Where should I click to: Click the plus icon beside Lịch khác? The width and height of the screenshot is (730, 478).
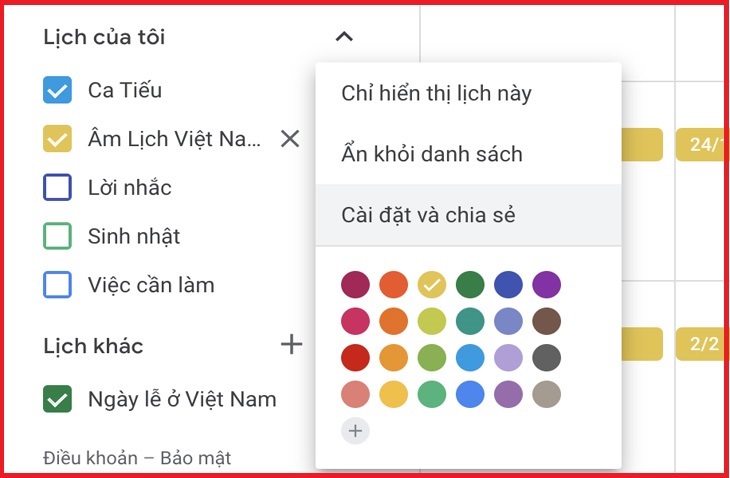pyautogui.click(x=291, y=345)
